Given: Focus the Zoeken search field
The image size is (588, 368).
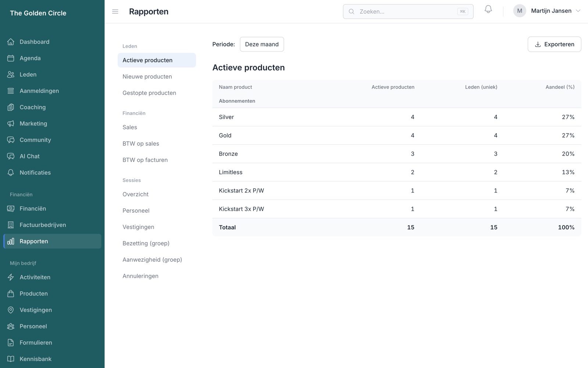Looking at the screenshot, I should coord(408,11).
